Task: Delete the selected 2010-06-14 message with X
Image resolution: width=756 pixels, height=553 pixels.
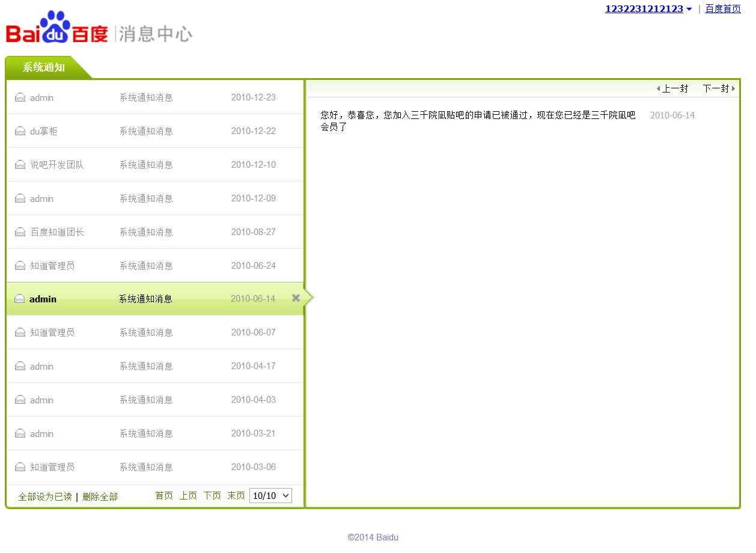Action: pos(296,298)
